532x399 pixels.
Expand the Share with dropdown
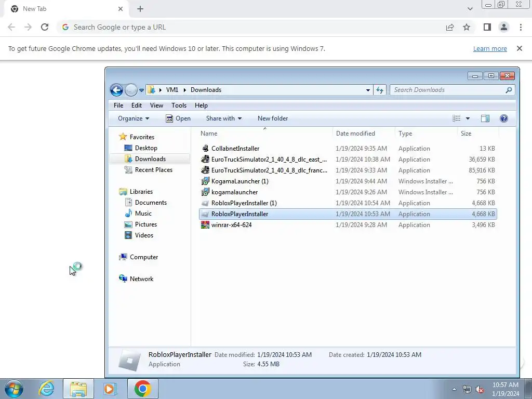pos(224,118)
